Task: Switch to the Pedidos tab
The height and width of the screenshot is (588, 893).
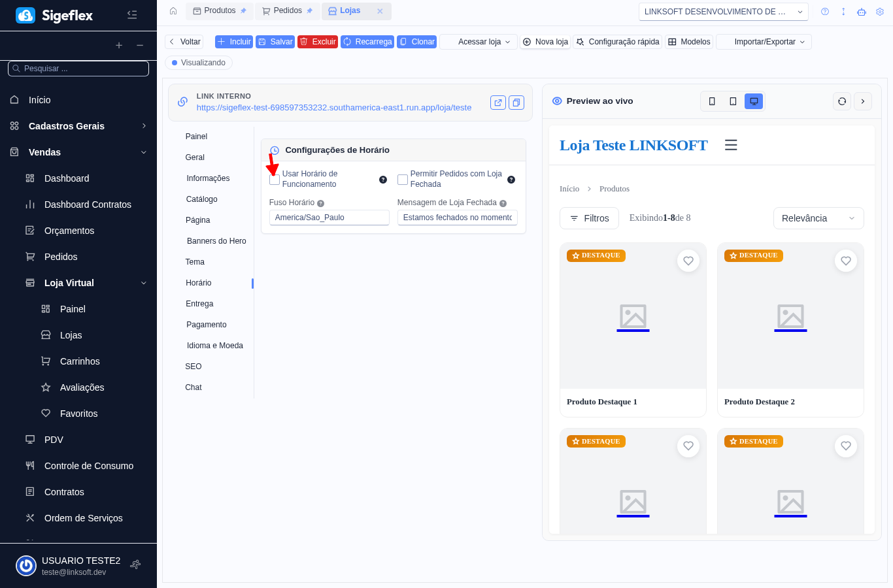Action: pos(288,11)
